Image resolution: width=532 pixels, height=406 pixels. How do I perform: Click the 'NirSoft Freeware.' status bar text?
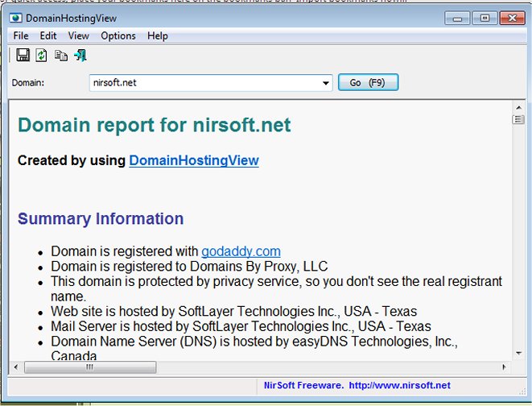tap(304, 385)
